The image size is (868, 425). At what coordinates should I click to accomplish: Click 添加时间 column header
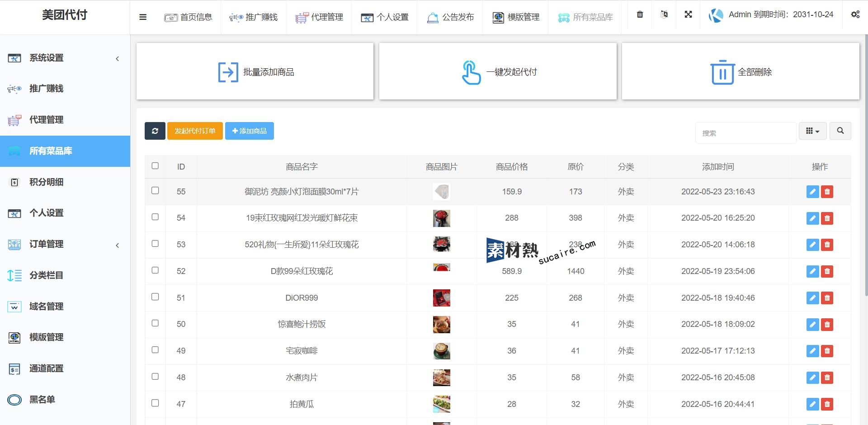[x=718, y=167]
